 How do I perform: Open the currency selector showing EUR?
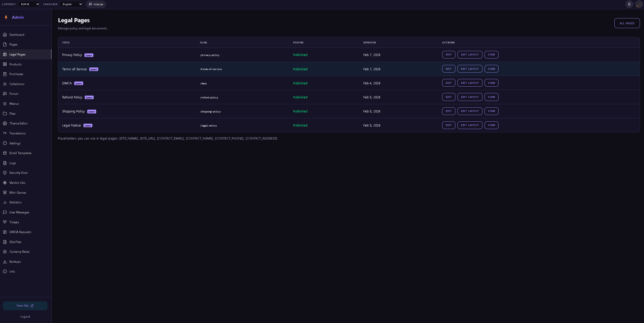(29, 4)
